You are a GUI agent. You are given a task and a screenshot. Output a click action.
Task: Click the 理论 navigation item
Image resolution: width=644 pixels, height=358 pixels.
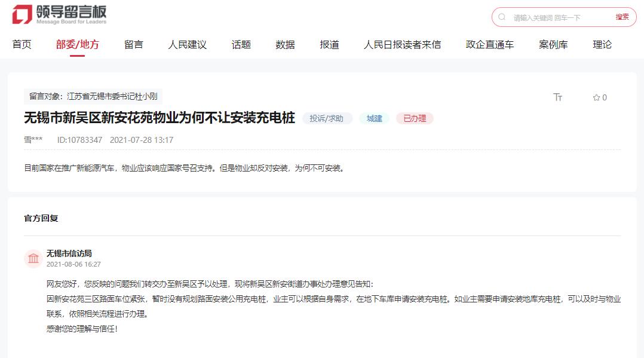[602, 45]
